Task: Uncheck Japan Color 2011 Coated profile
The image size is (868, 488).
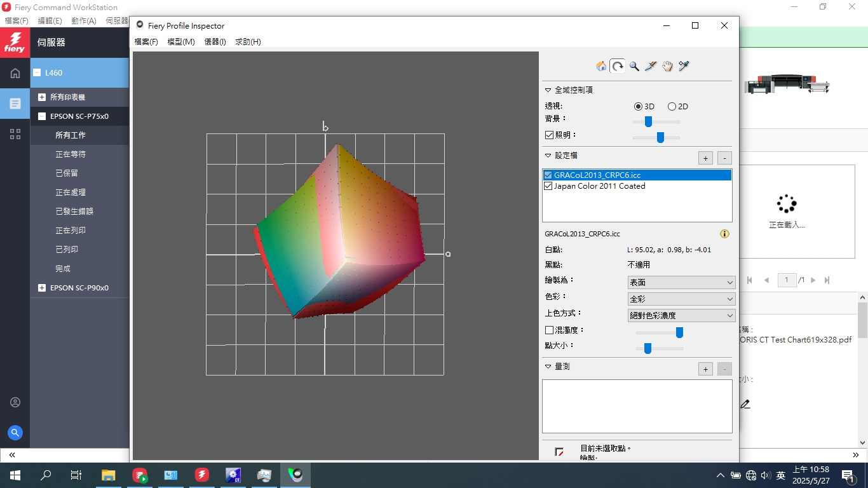Action: (x=548, y=186)
